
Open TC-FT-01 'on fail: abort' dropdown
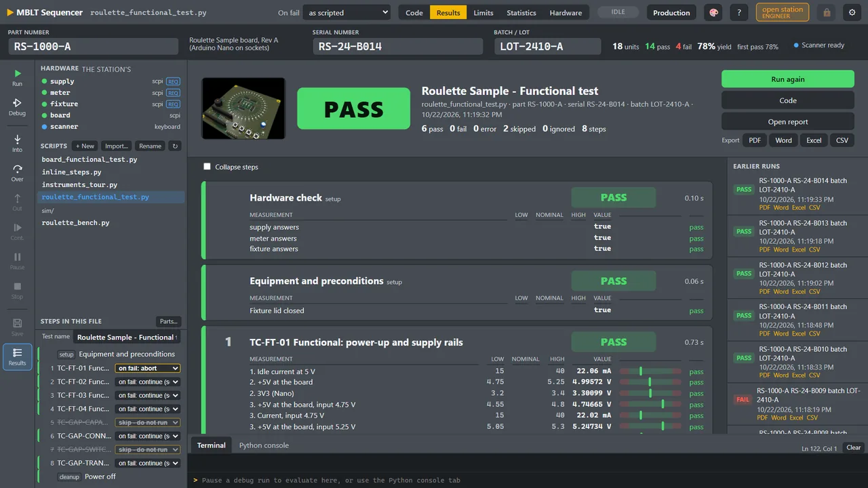147,368
